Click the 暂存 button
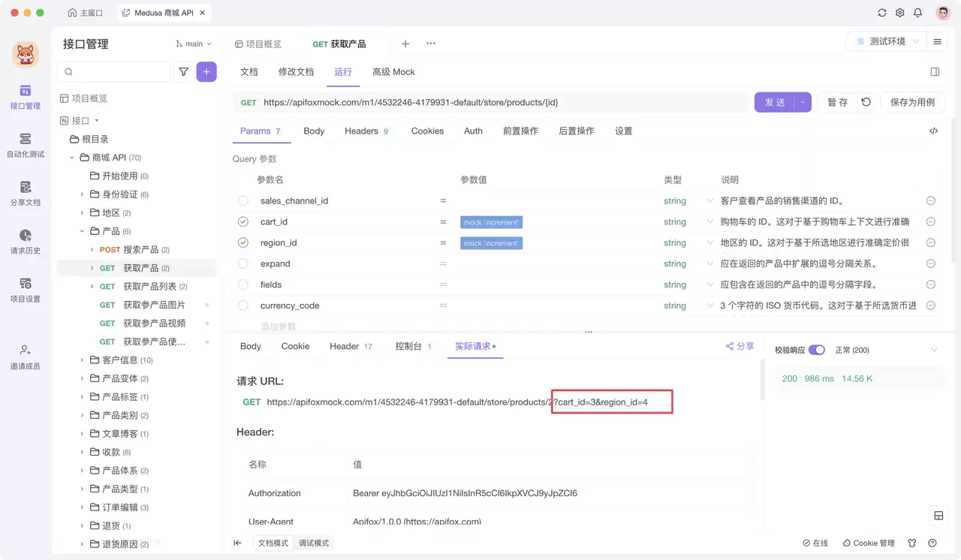961x560 pixels. 837,102
